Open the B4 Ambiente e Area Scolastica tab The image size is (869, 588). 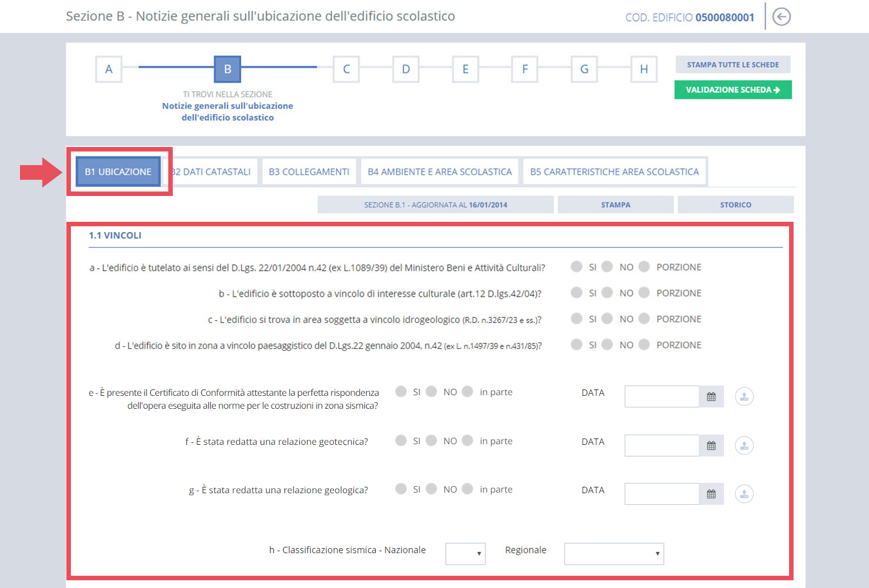[x=439, y=171]
